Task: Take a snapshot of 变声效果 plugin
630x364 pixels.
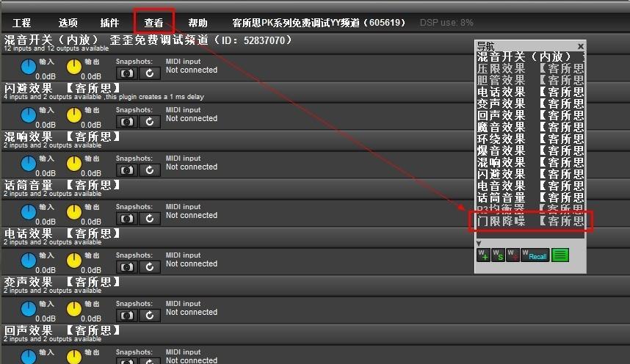Action: coord(127,316)
